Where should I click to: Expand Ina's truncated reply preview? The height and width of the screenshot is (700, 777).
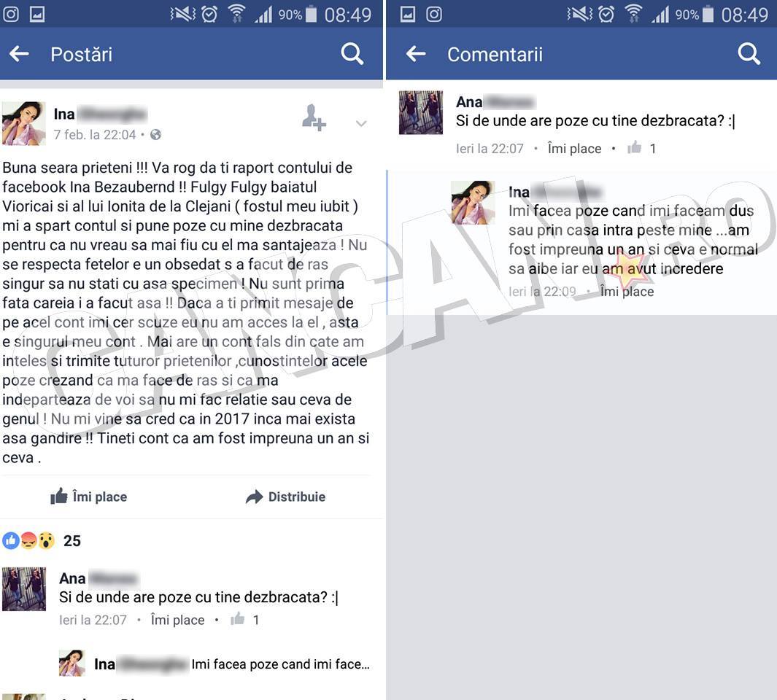coord(280,664)
